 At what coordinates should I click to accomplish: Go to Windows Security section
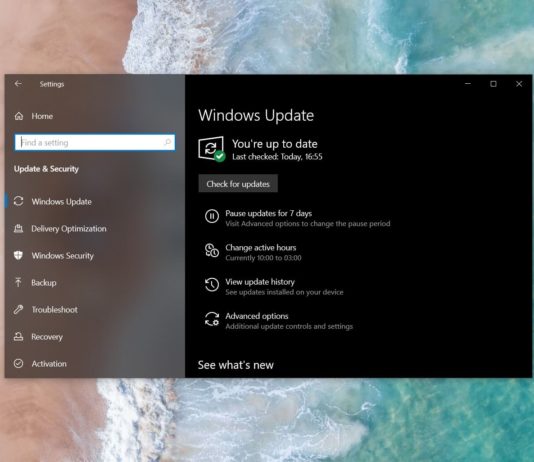coord(63,256)
